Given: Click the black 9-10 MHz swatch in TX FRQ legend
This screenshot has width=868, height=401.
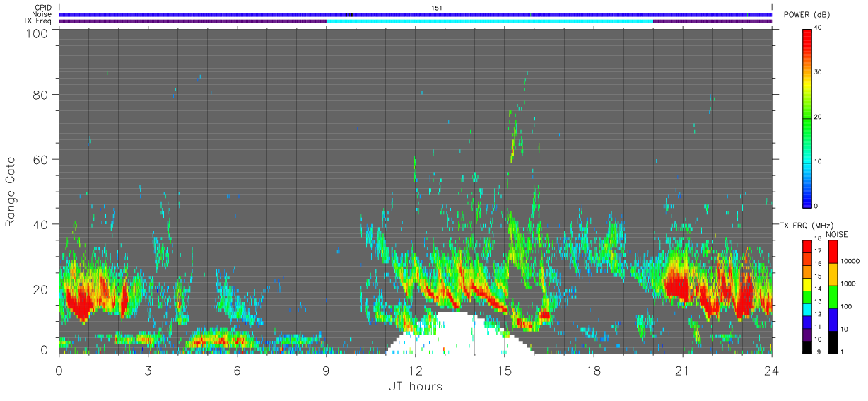Looking at the screenshot, I should point(807,346).
